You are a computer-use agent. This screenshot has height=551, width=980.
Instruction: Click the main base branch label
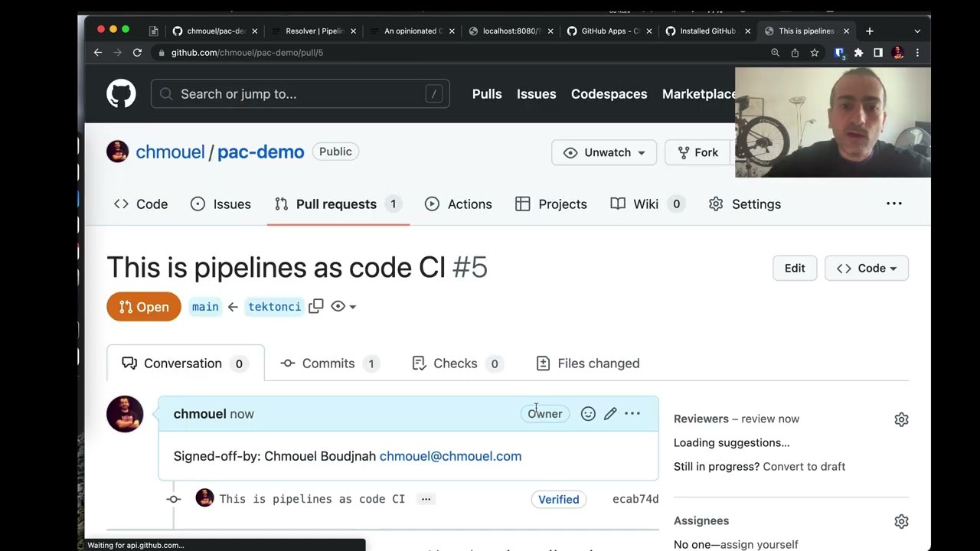point(205,306)
